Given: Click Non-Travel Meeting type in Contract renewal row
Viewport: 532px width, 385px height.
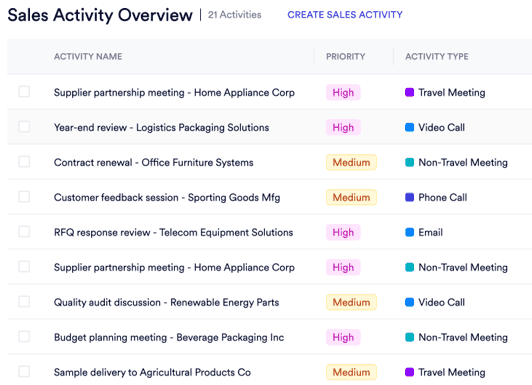Looking at the screenshot, I should (x=463, y=162).
